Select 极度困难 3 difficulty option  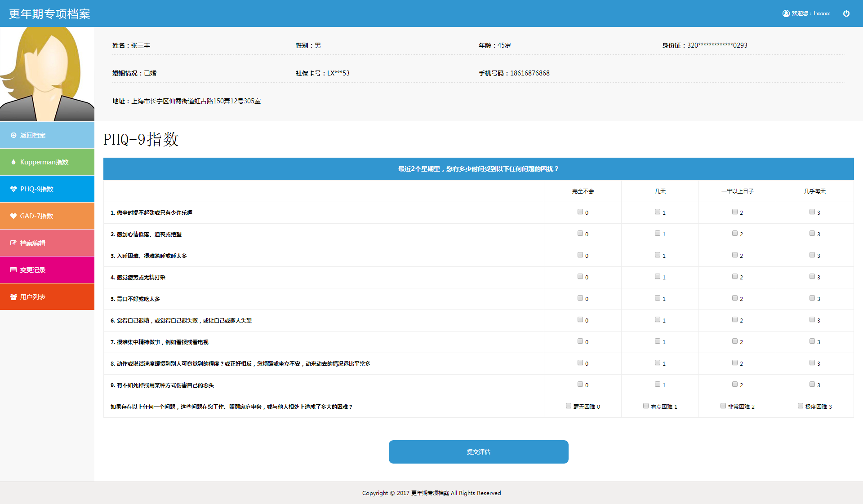(801, 406)
